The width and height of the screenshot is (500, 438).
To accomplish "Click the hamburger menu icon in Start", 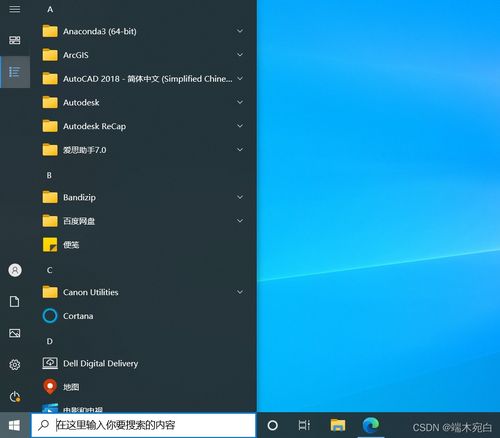I will pos(15,9).
